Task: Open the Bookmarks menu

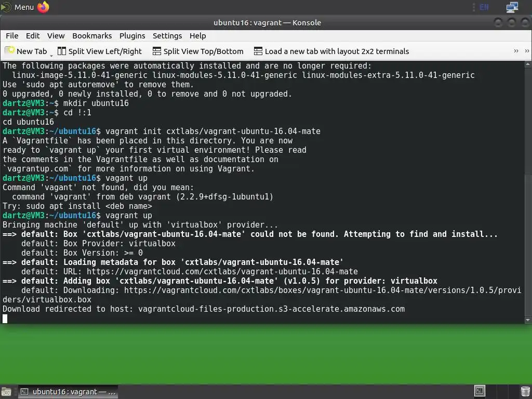Action: 92,36
